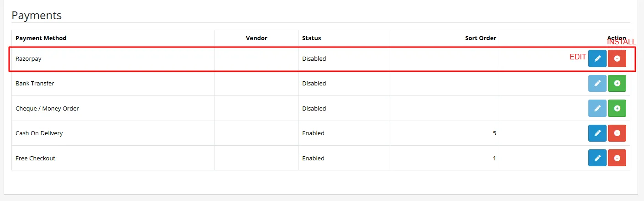Click the Status column header
Screen dimensions: 644x201
311,38
